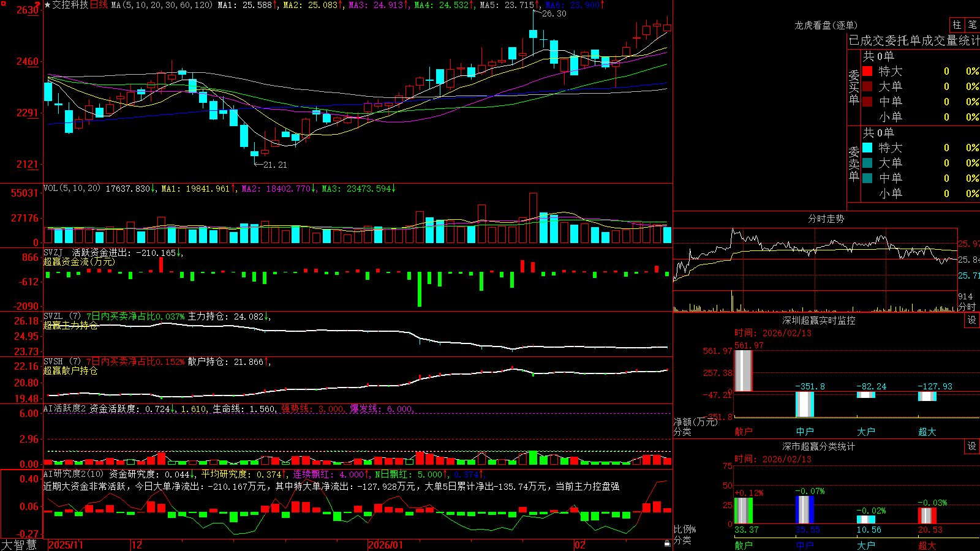Screen dimensions: 980x551
Task: Click the 中户 bar valued -351.8
Action: tap(805, 404)
